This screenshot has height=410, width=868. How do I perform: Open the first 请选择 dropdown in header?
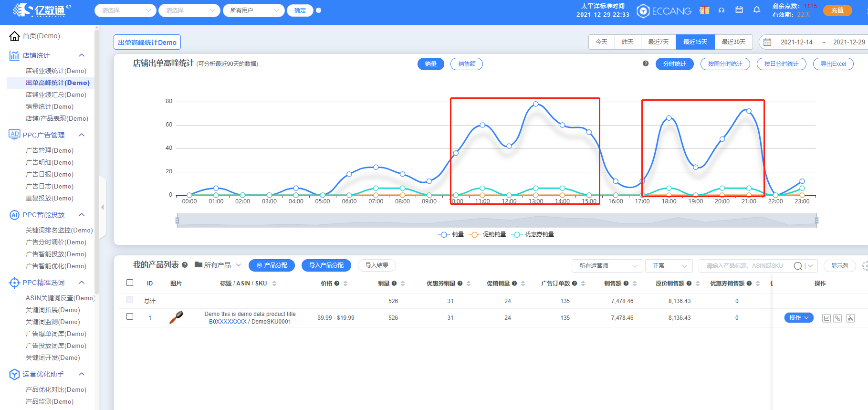click(x=125, y=11)
